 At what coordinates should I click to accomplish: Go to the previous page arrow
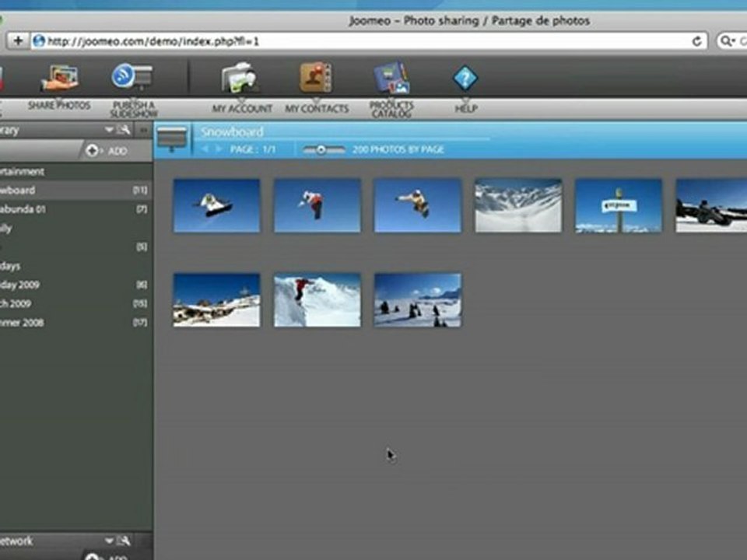tap(205, 149)
